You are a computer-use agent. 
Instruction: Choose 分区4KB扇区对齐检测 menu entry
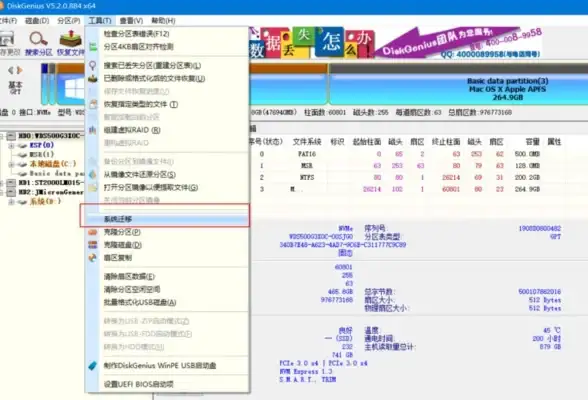(167, 47)
